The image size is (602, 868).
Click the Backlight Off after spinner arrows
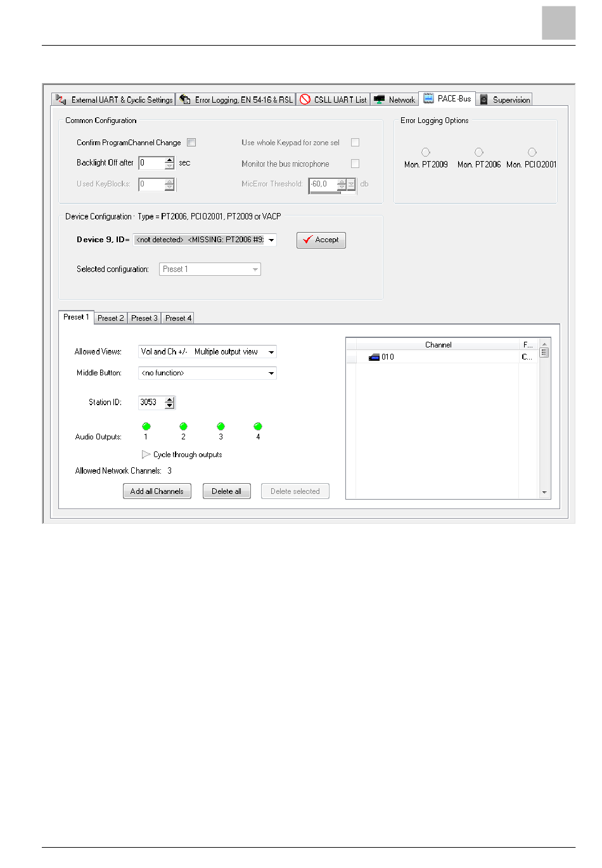[x=169, y=163]
